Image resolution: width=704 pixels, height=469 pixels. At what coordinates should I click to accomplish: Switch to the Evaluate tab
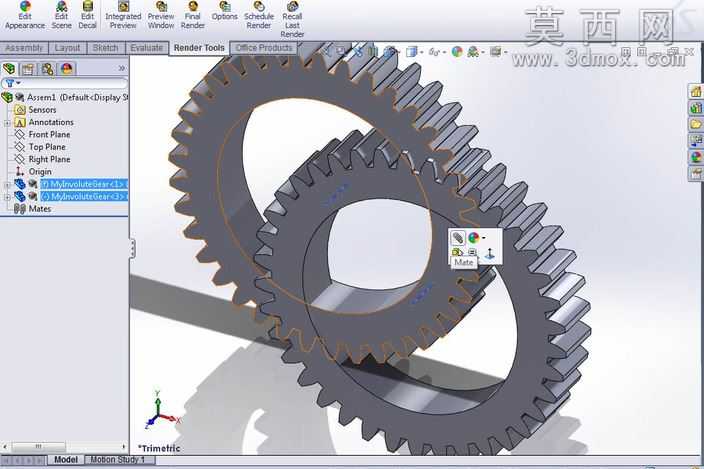tap(146, 48)
